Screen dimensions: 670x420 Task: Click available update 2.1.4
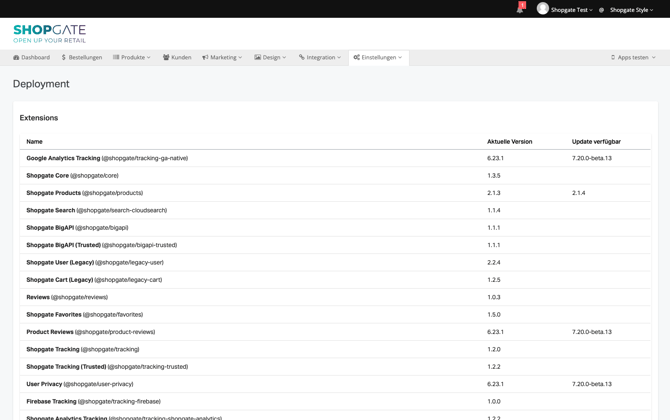(x=579, y=193)
